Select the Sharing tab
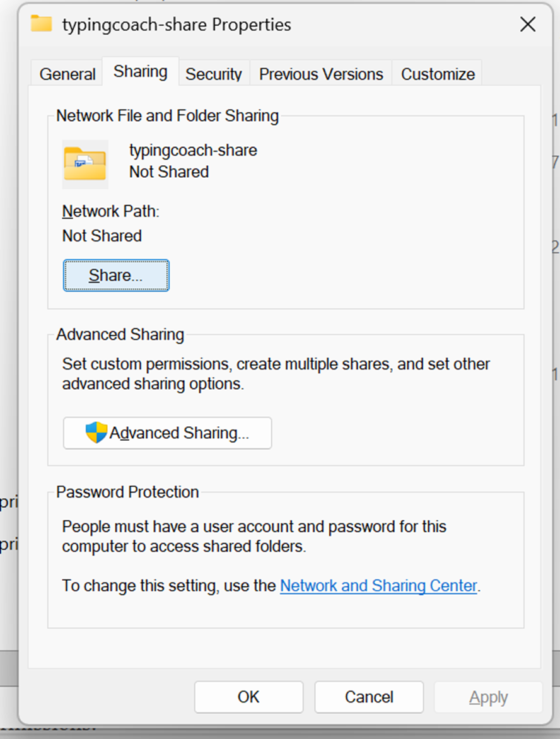The image size is (560, 739). pos(140,72)
